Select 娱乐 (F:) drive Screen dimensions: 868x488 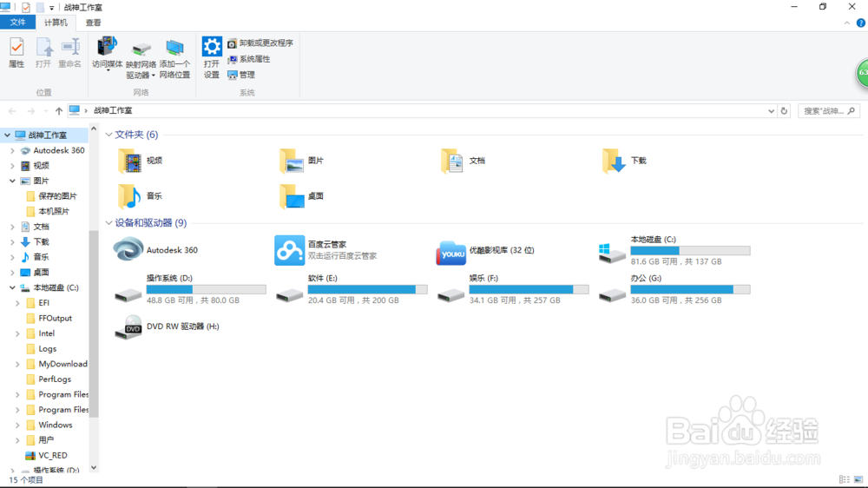[x=513, y=289]
